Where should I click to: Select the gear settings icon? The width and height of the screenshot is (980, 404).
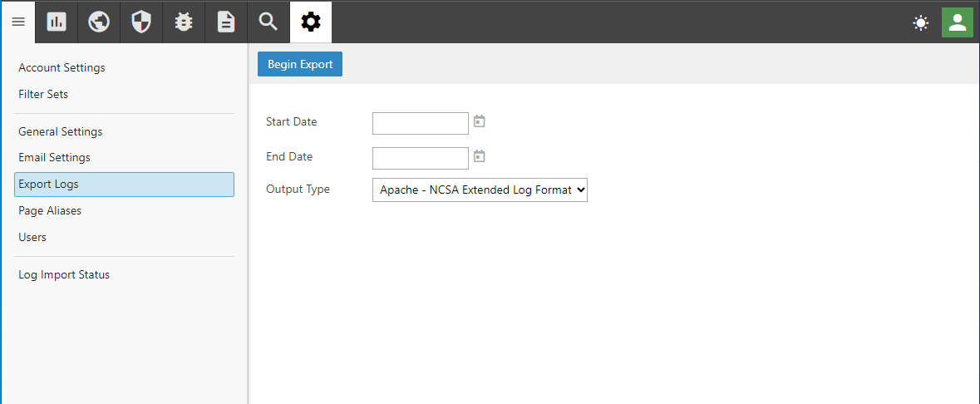311,22
